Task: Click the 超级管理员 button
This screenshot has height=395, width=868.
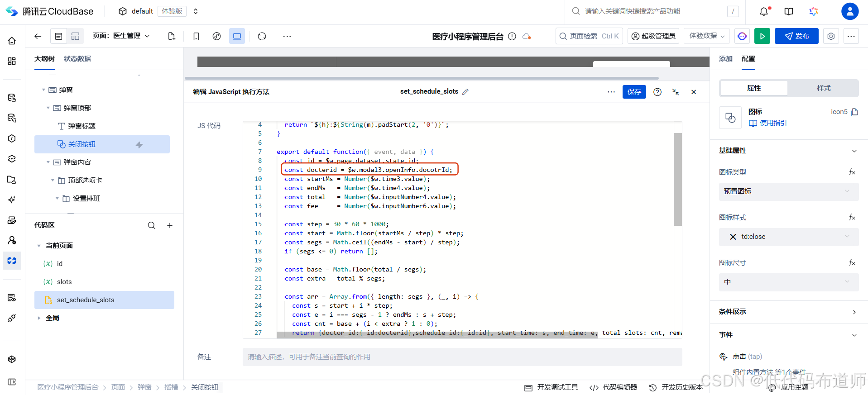Action: pos(653,36)
